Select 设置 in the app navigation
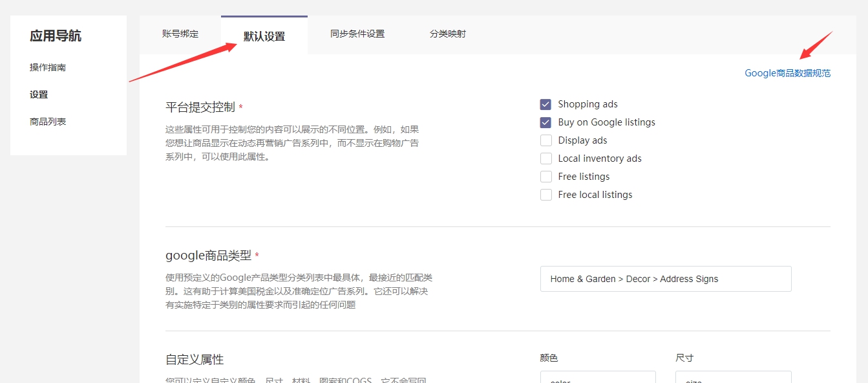This screenshot has height=383, width=868. click(39, 94)
